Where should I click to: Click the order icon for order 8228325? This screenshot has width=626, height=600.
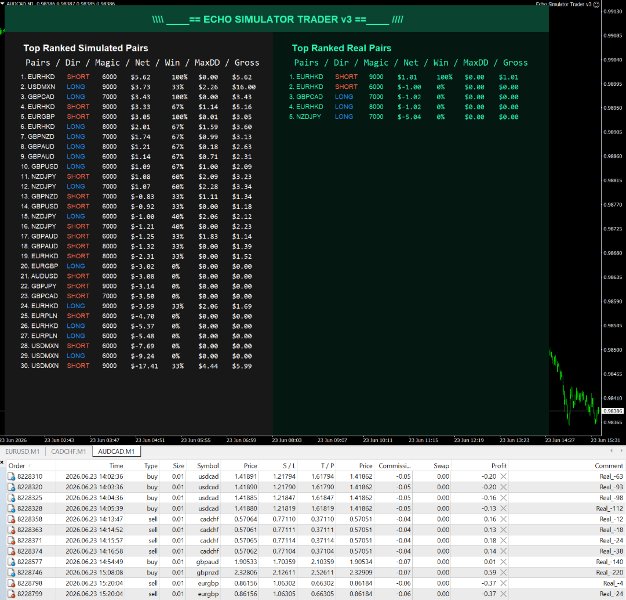[11, 498]
